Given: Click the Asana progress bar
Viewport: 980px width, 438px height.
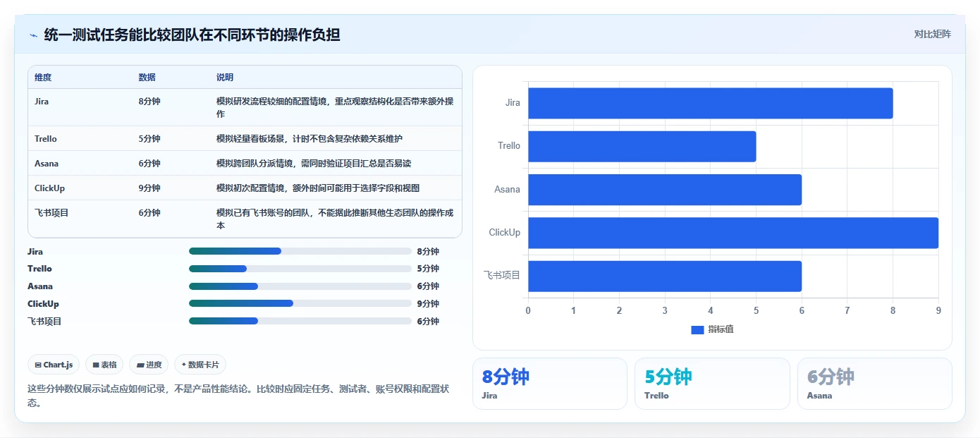Looking at the screenshot, I should [x=300, y=286].
